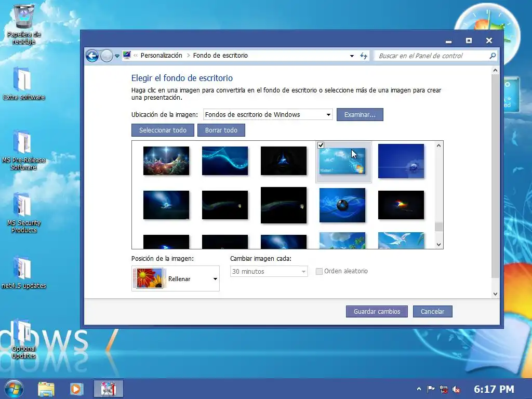This screenshot has width=532, height=399.
Task: Toggle the Orden aleatorio checkbox
Action: 319,271
